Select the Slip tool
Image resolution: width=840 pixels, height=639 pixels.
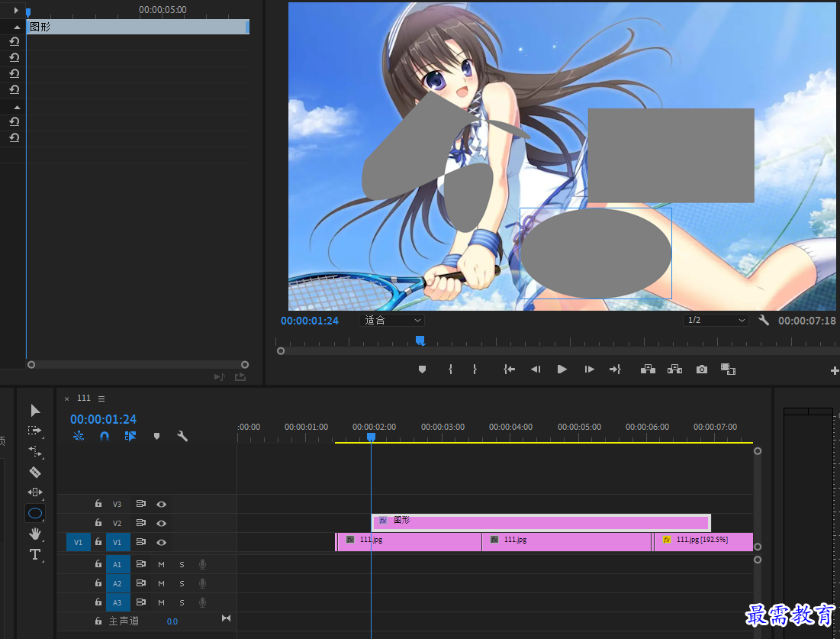35,492
